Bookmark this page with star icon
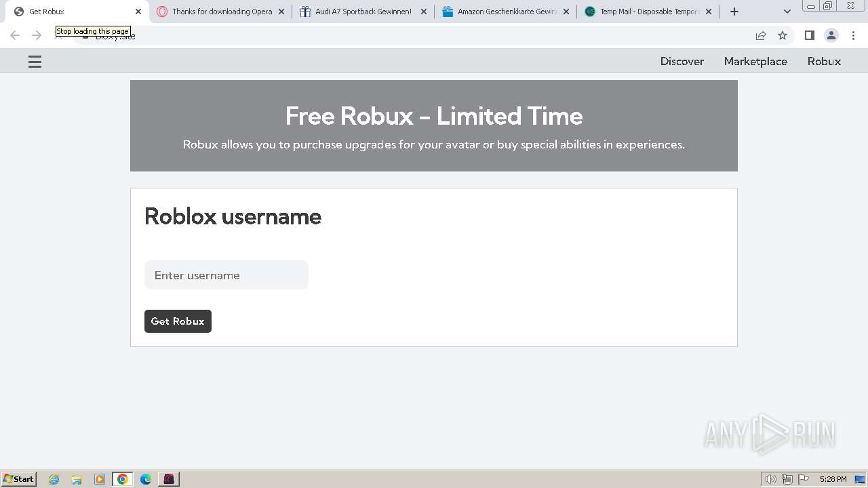 [783, 35]
